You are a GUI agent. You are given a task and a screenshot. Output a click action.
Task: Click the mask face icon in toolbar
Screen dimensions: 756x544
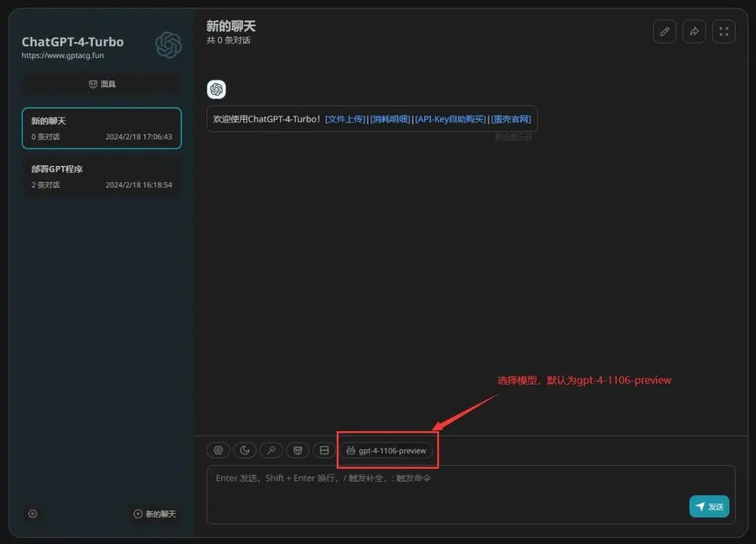tap(297, 450)
